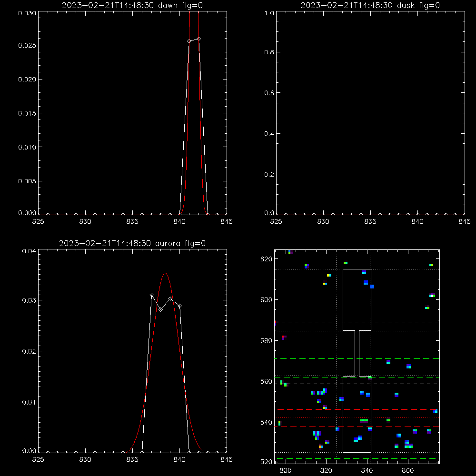Click the 1.0 y-axis label on dusk plot

(269, 13)
